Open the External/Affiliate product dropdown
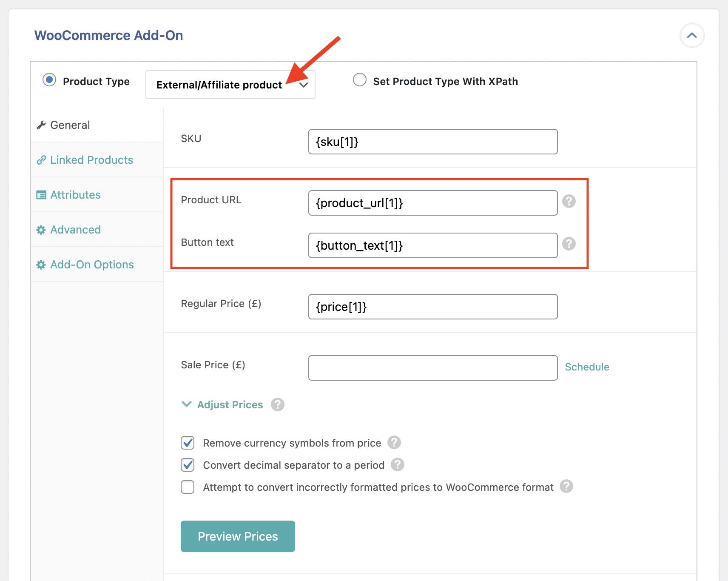This screenshot has height=581, width=728. (x=230, y=85)
